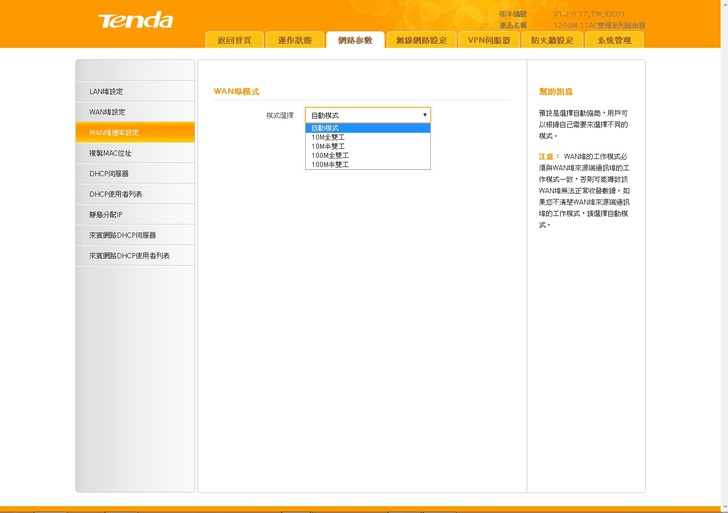Image resolution: width=728 pixels, height=513 pixels.
Task: Pick 100M半雙工 from the mode list
Action: pos(367,164)
